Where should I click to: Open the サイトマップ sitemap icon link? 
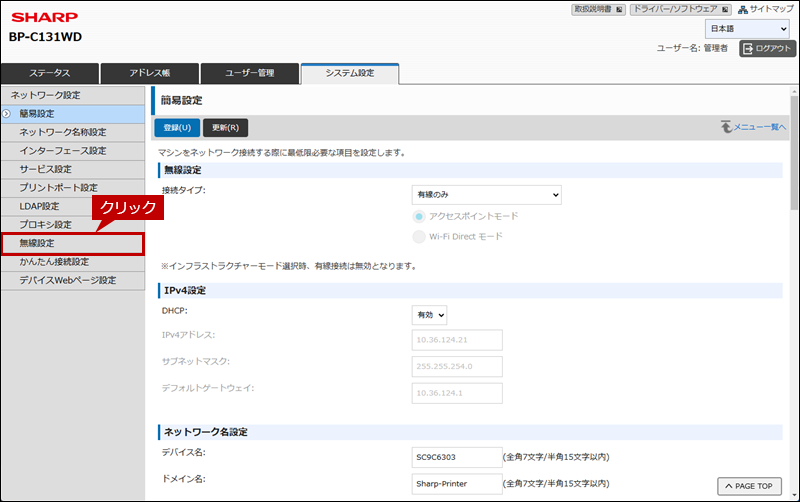pyautogui.click(x=766, y=9)
